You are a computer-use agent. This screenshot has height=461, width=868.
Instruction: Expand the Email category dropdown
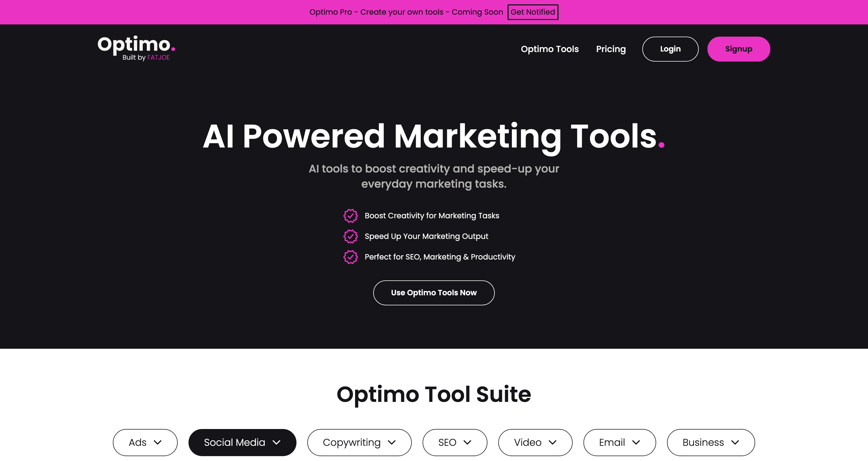(619, 442)
